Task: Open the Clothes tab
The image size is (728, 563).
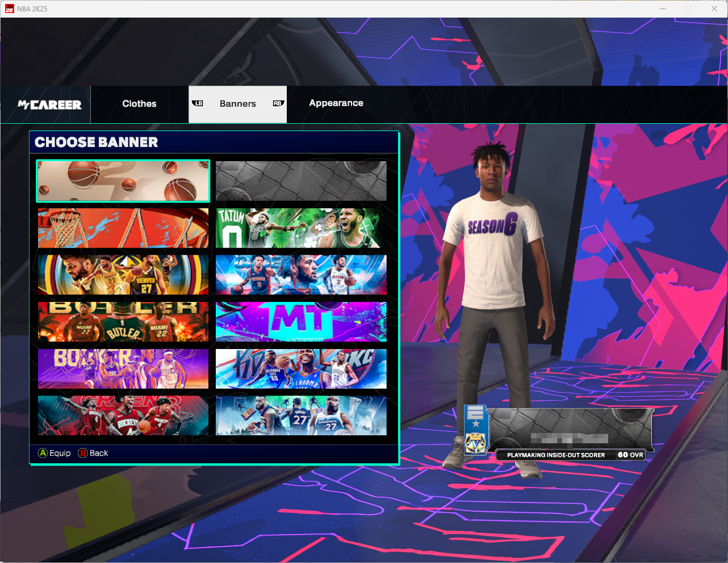Action: [139, 104]
